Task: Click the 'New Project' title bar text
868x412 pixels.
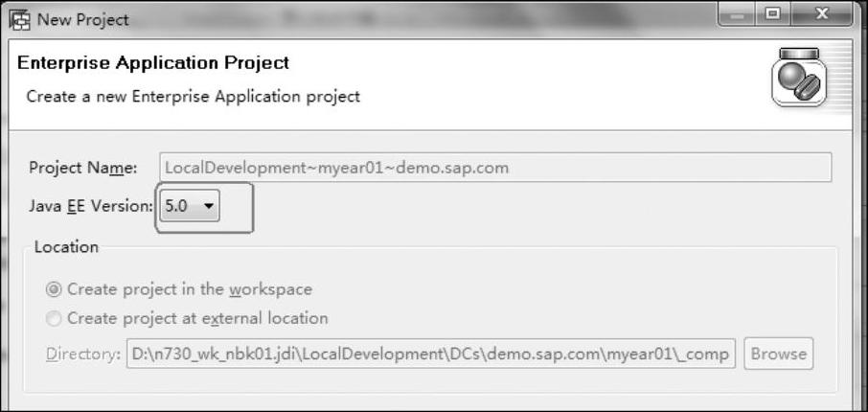Action: (83, 20)
